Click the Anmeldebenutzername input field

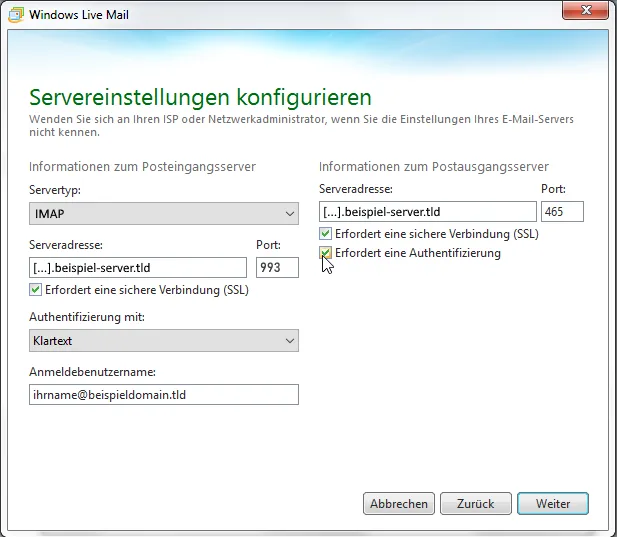[x=164, y=395]
